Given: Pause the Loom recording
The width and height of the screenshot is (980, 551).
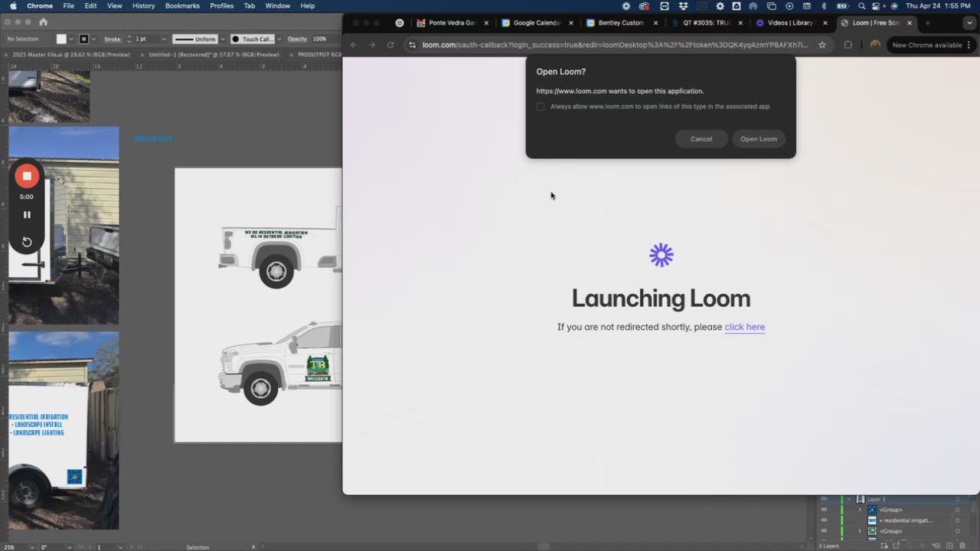Looking at the screenshot, I should point(27,215).
